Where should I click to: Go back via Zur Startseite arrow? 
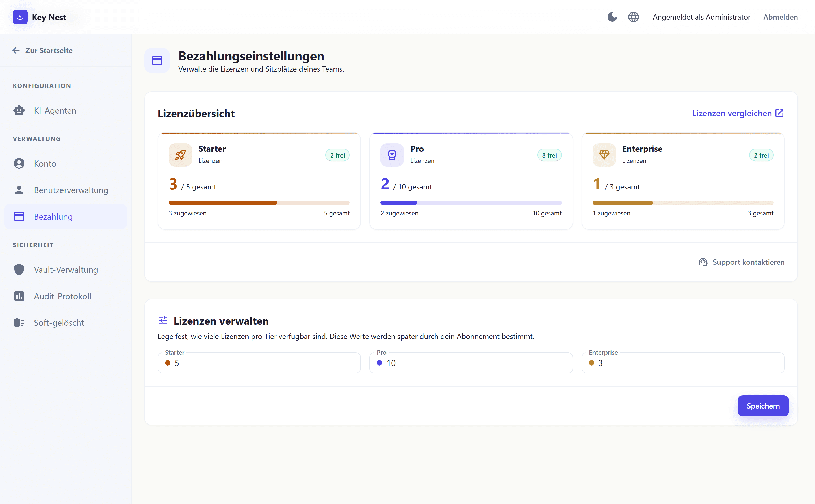16,50
